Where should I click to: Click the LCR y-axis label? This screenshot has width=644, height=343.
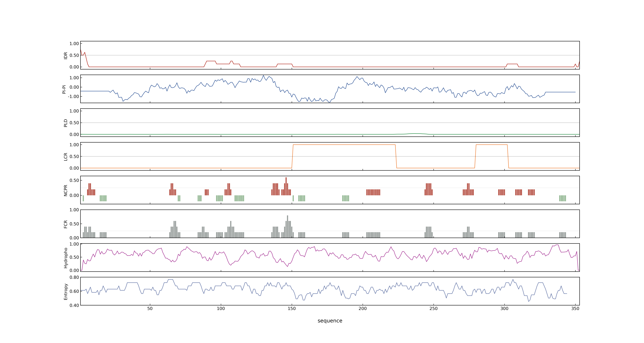pyautogui.click(x=66, y=157)
